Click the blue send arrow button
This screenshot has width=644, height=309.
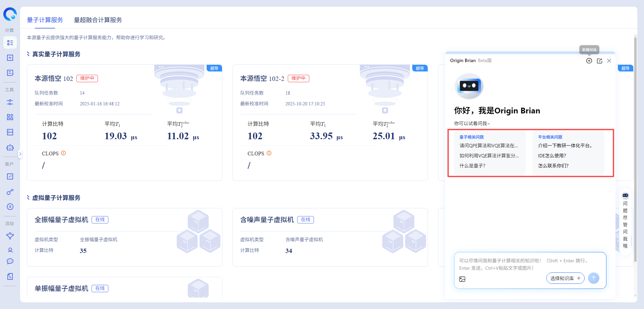593,278
